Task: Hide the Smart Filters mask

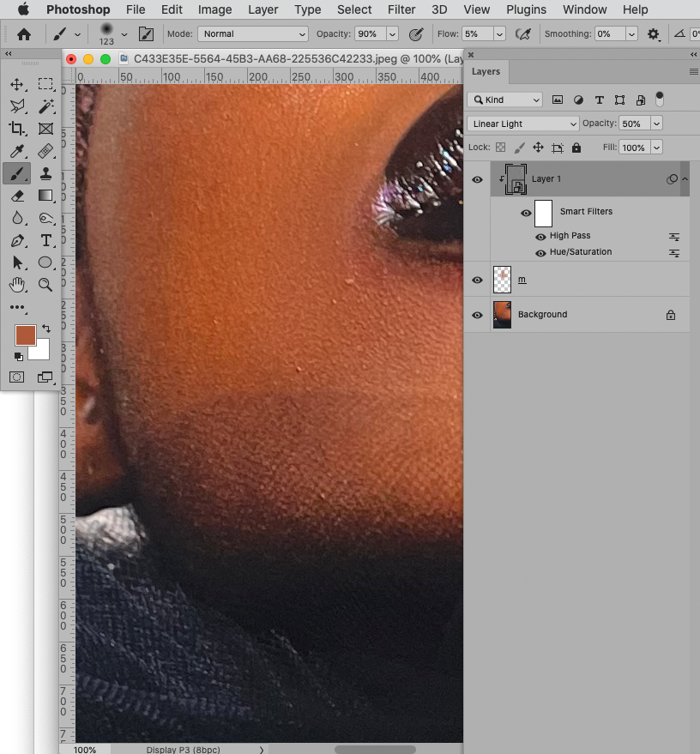Action: coord(526,213)
